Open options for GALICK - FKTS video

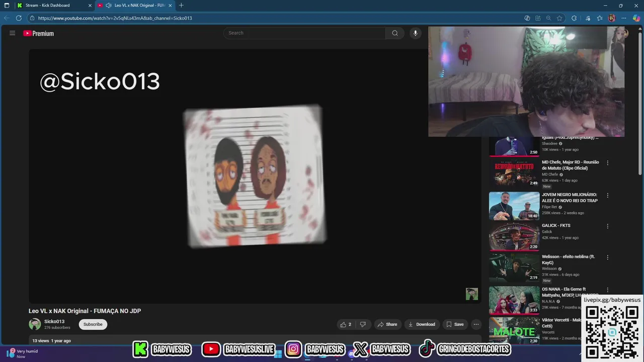point(607,226)
